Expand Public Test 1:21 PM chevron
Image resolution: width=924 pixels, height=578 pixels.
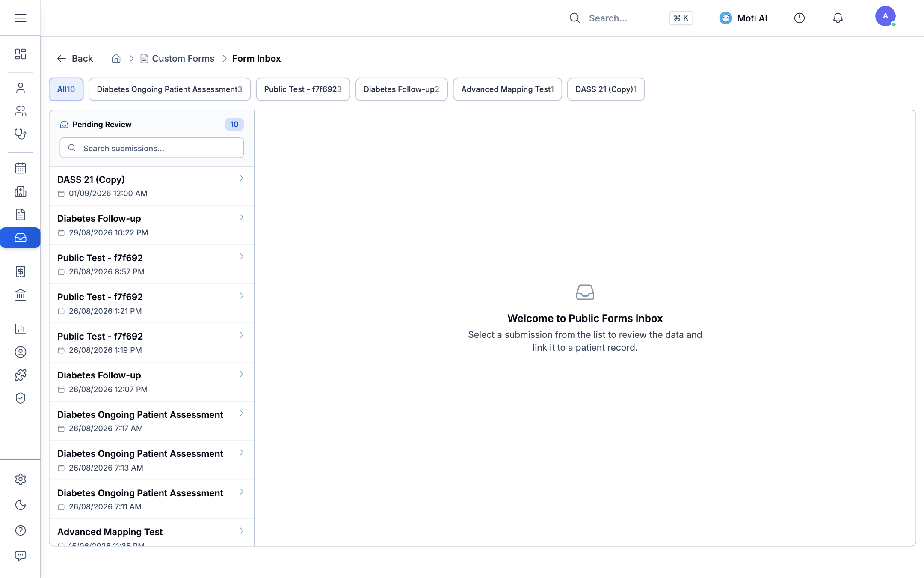pos(241,296)
